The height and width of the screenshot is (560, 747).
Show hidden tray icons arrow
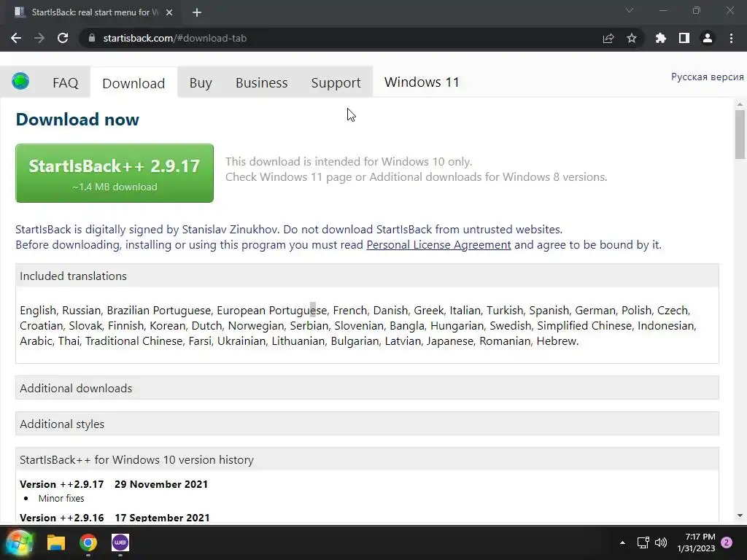[x=622, y=542]
